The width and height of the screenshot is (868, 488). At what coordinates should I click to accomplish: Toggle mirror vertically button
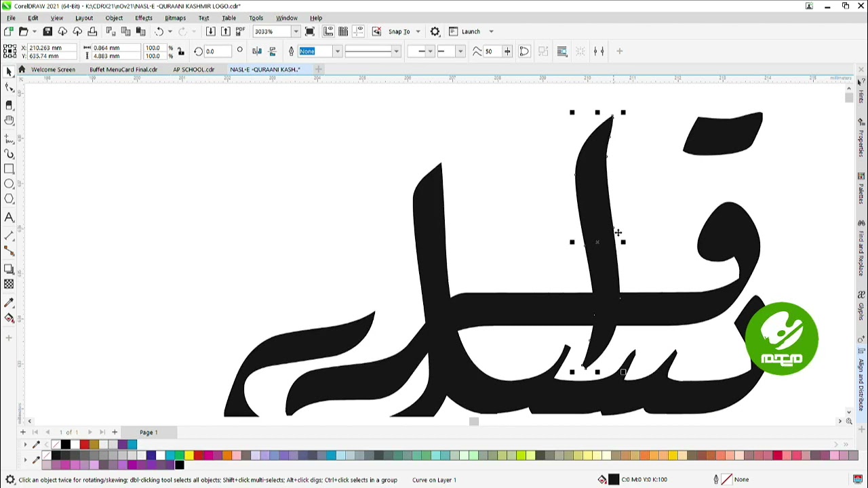(x=273, y=52)
